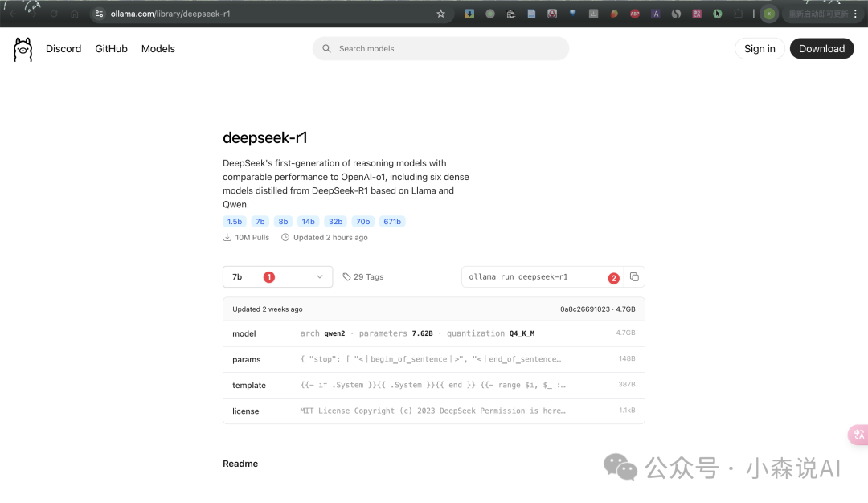Viewport: 868px width, 503px height.
Task: Click the Sign in button
Action: click(759, 49)
